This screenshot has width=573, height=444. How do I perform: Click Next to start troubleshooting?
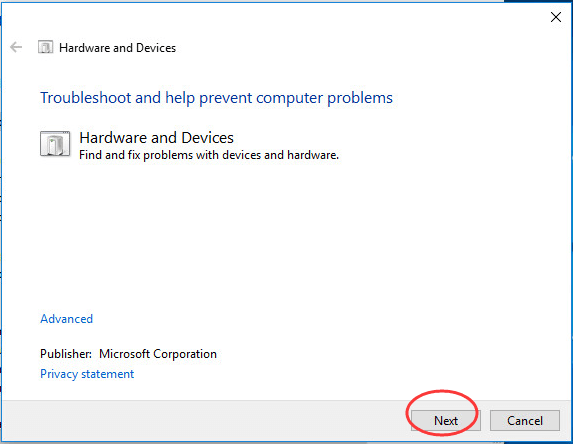[445, 421]
